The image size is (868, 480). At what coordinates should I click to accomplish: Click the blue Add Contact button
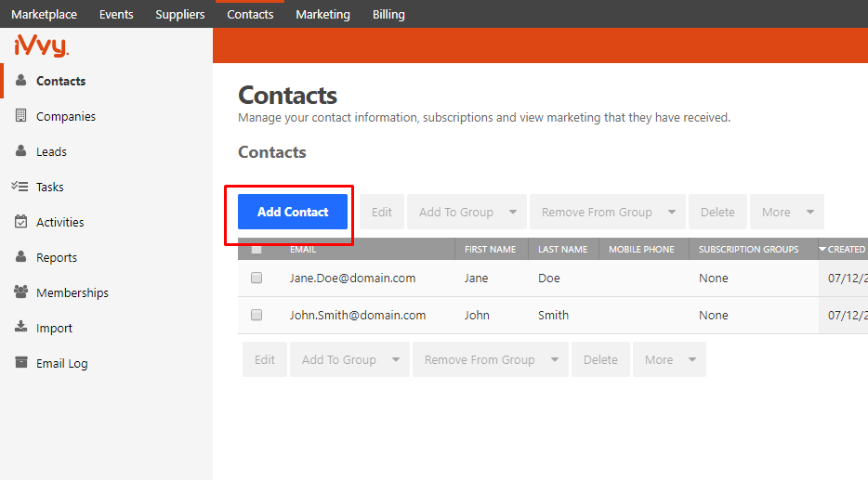293,212
